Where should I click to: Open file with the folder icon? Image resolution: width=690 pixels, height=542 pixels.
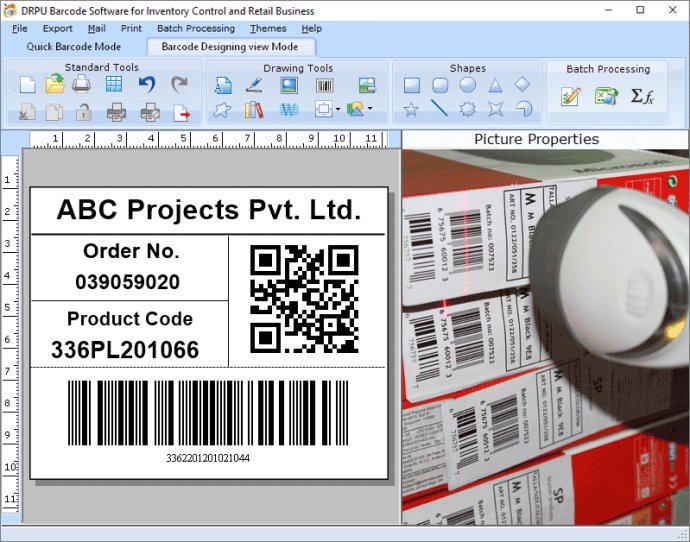pyautogui.click(x=55, y=84)
